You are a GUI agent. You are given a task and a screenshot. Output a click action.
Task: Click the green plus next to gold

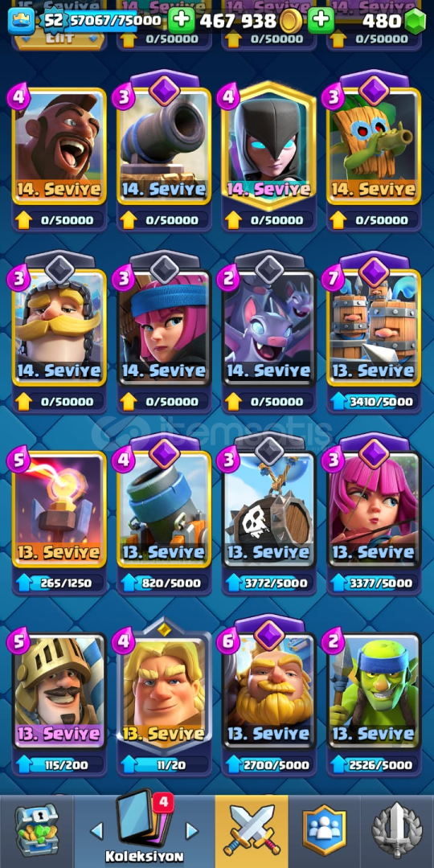321,20
